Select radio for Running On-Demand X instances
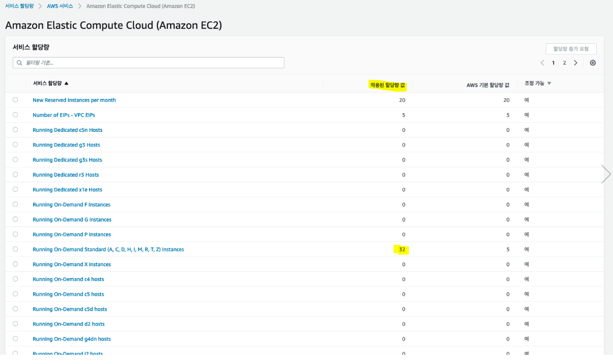Screen dimensions: 613x364 click(15, 264)
